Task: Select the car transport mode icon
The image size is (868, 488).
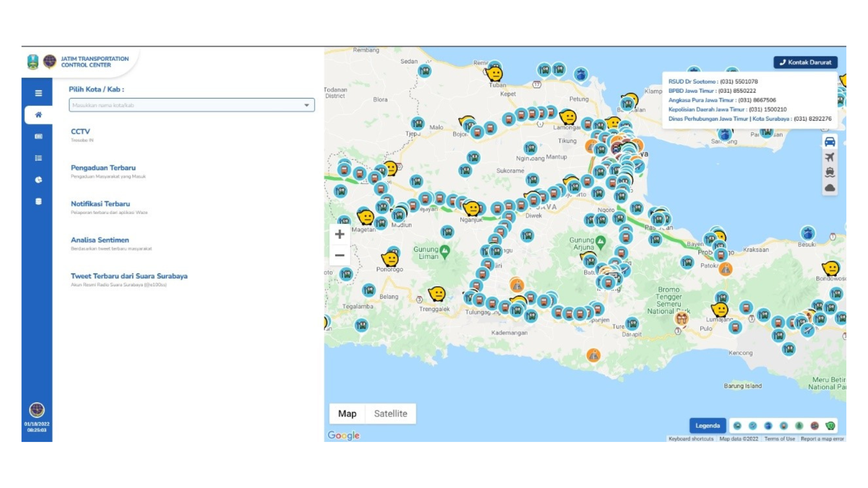Action: pos(830,142)
